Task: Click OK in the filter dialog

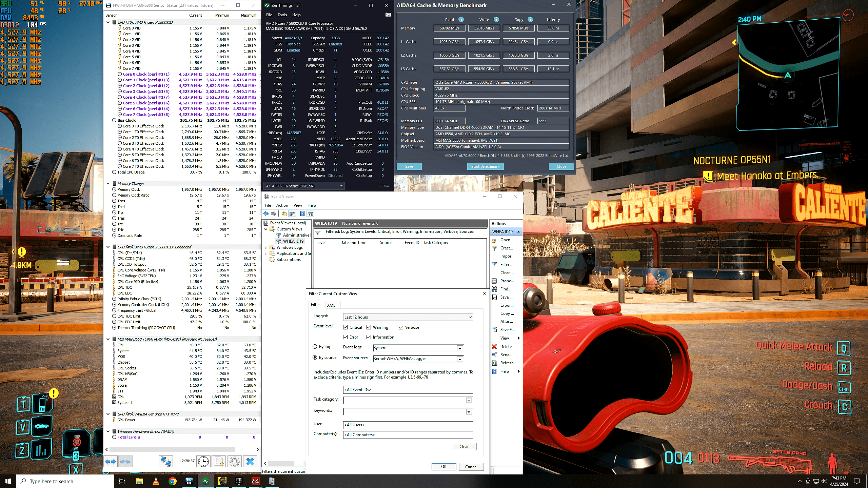Action: click(x=443, y=466)
